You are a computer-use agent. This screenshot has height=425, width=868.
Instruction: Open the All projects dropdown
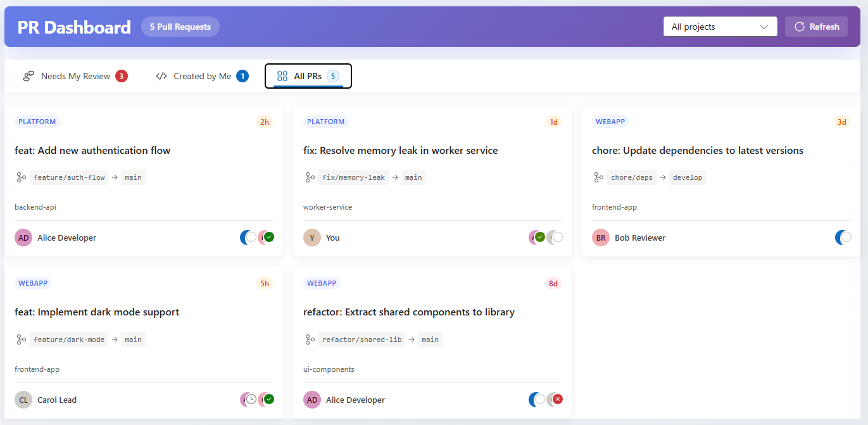(x=720, y=27)
